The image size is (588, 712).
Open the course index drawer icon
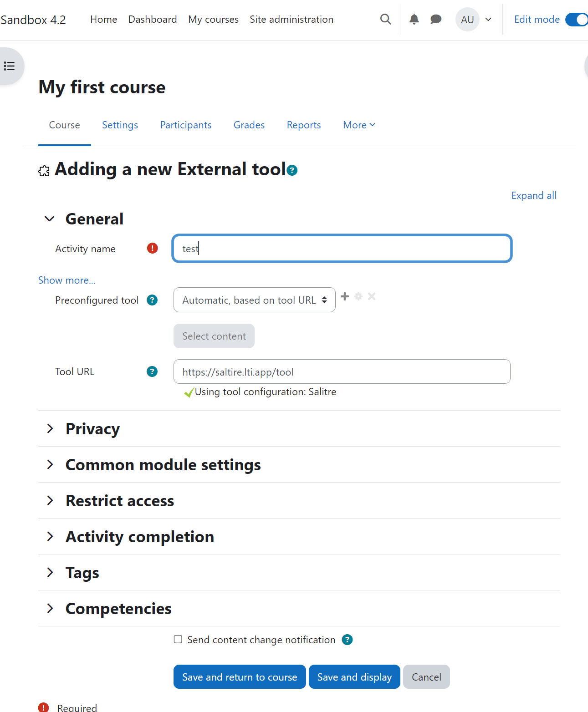(10, 66)
